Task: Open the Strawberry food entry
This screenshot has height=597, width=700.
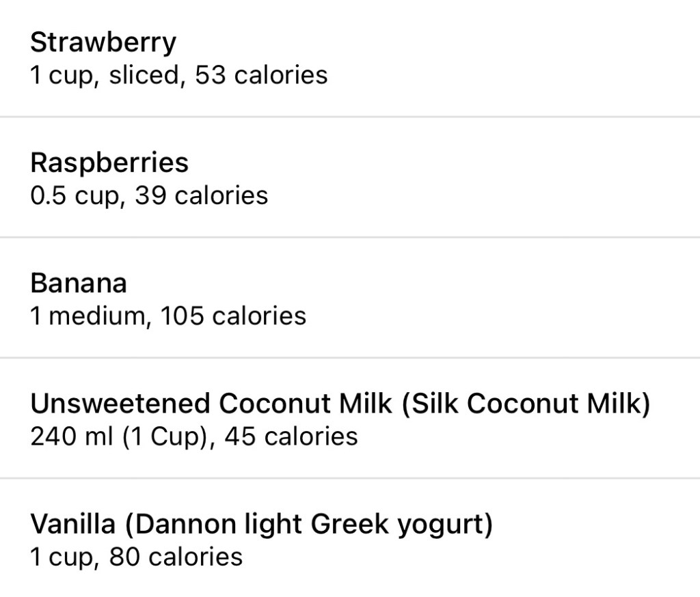Action: pos(103,43)
